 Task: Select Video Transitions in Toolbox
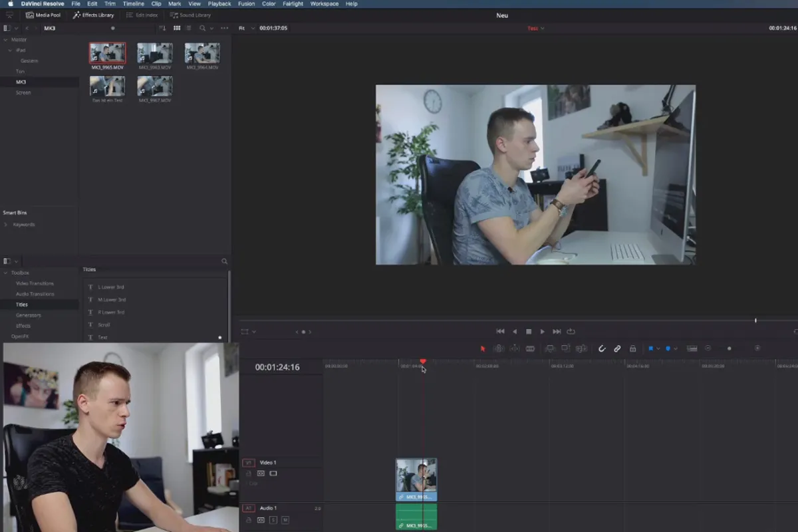35,283
